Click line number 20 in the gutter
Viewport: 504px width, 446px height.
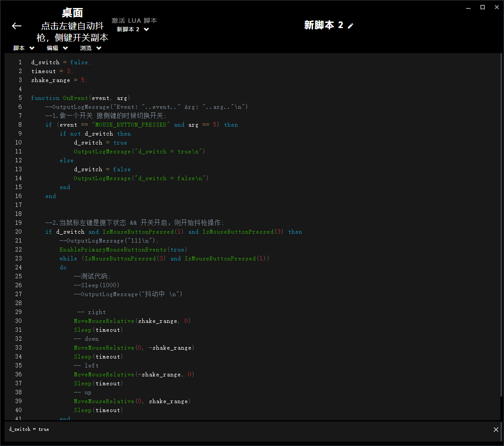pos(18,232)
